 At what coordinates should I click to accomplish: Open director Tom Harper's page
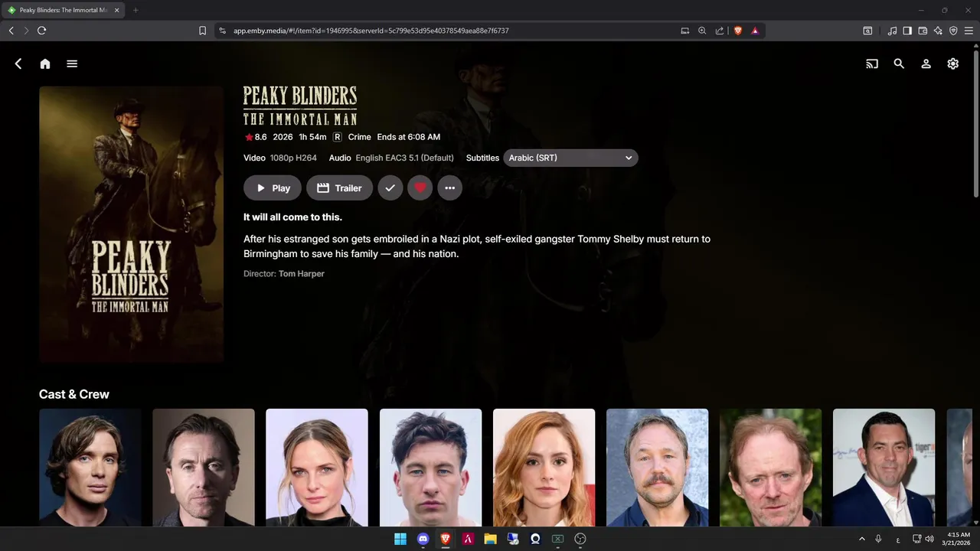[x=302, y=273]
